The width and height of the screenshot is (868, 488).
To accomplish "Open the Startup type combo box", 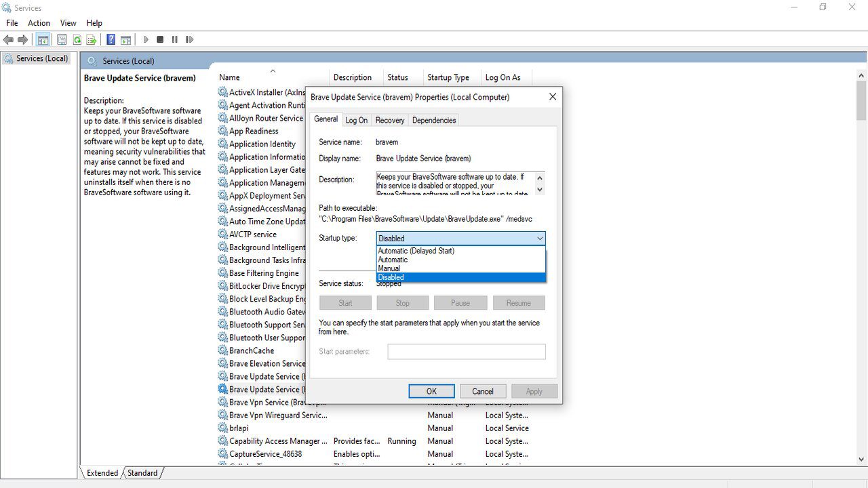I will pyautogui.click(x=460, y=239).
